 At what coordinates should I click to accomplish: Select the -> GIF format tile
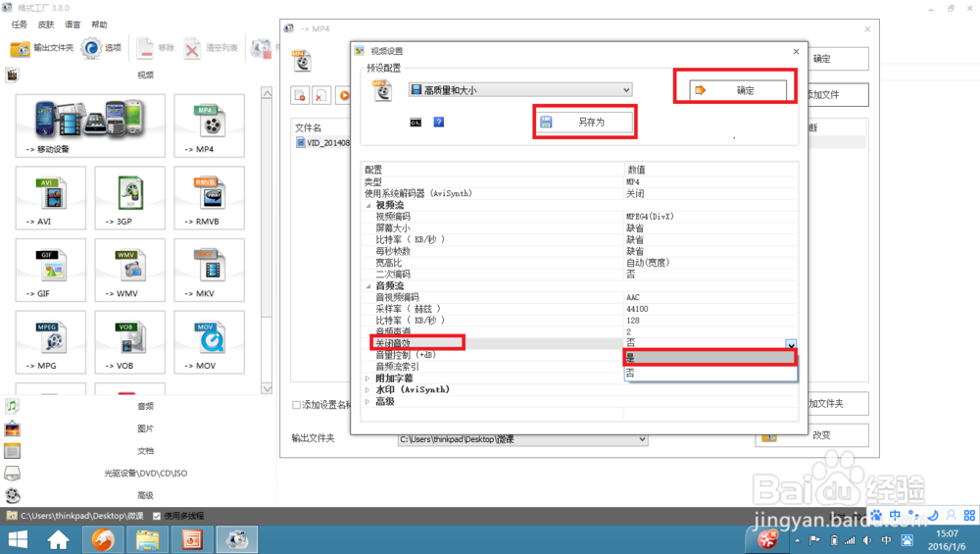click(x=51, y=270)
